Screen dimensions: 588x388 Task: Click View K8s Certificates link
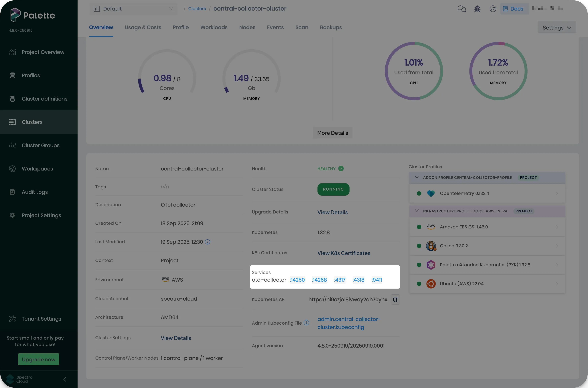point(344,253)
